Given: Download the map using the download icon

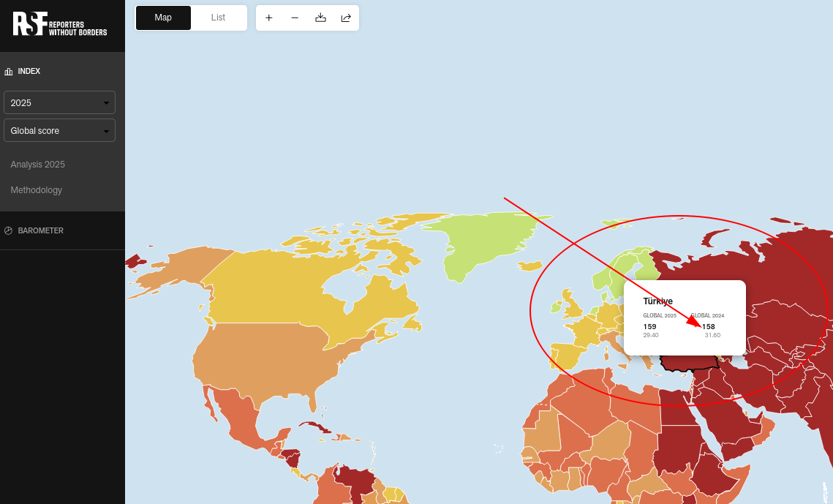Looking at the screenshot, I should (x=320, y=18).
